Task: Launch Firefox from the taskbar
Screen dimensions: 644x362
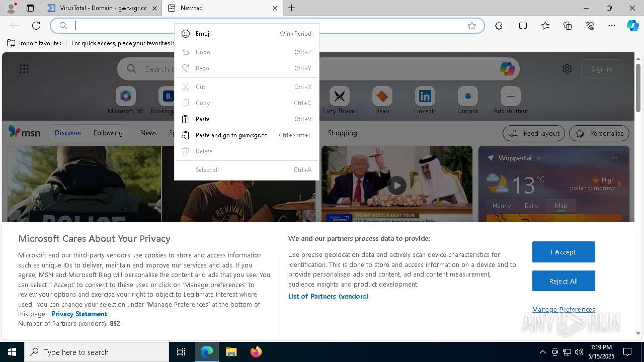Action: pos(256,352)
